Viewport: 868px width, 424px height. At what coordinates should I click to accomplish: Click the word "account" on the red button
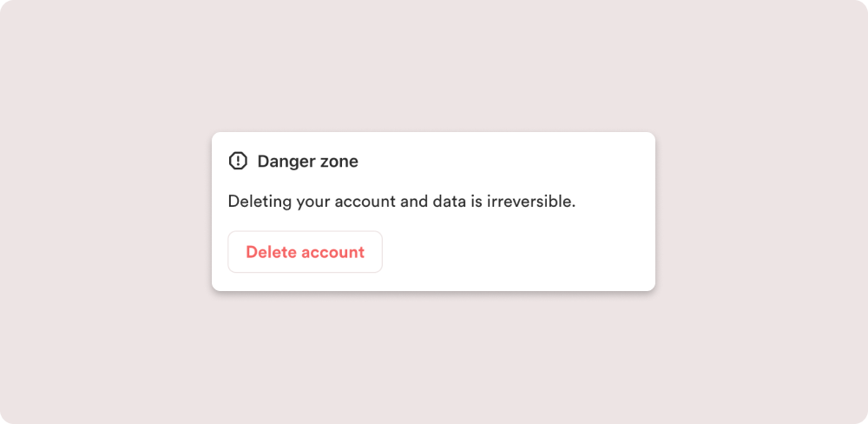[332, 253]
